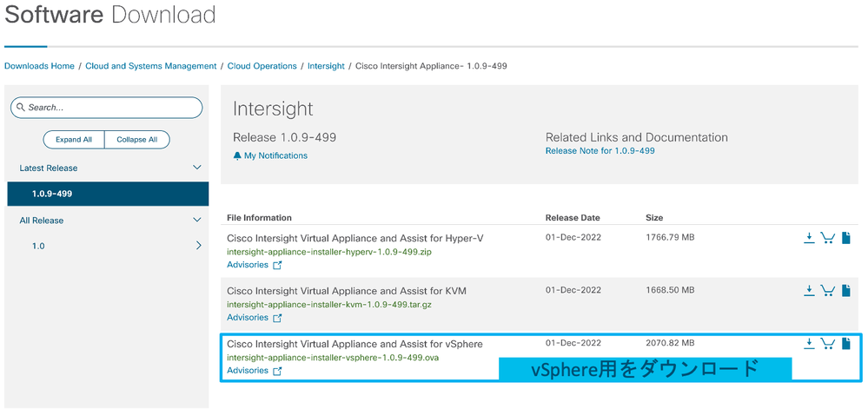The image size is (868, 409).
Task: Add KVM installer to cart
Action: [827, 291]
